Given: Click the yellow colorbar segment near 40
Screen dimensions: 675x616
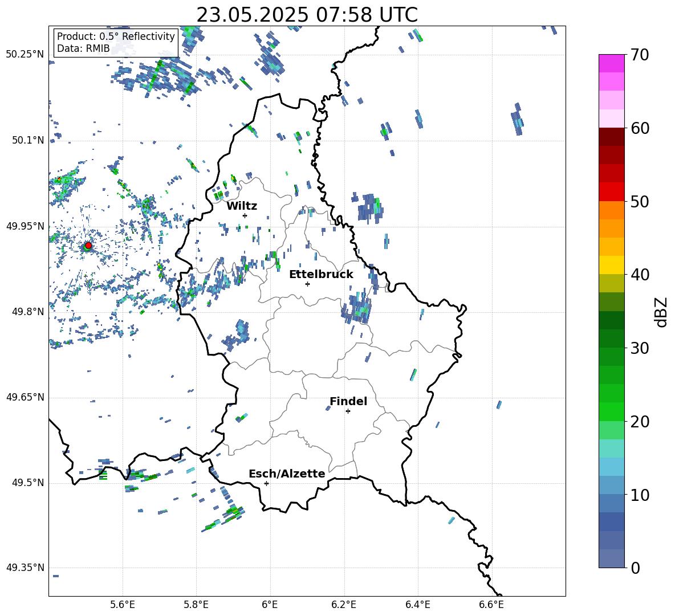Looking at the screenshot, I should coord(612,265).
